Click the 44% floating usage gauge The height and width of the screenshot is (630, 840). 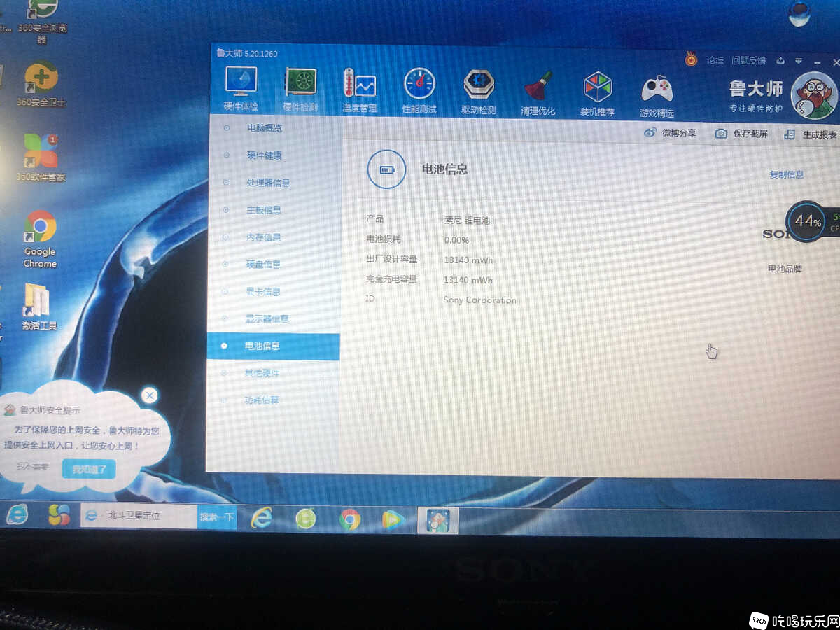[x=807, y=221]
